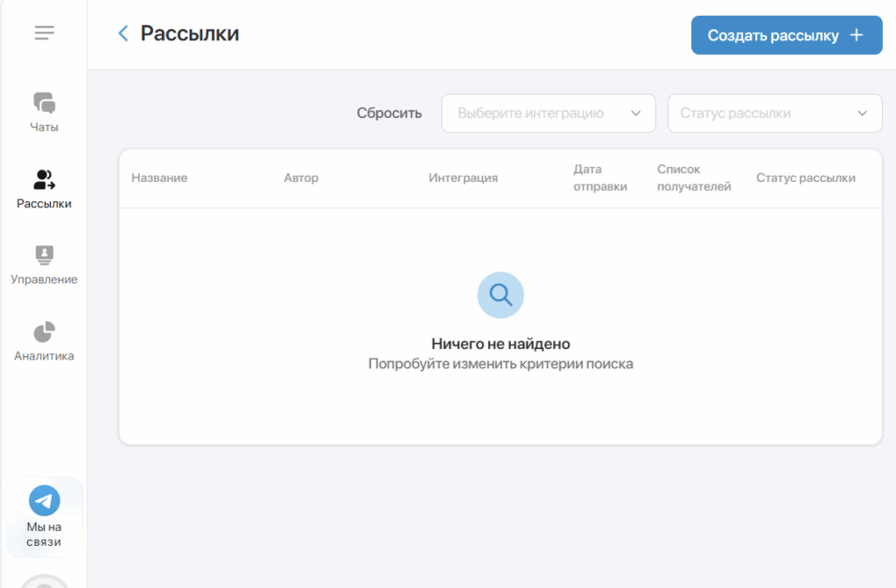
Task: Click the Статус рассылки column header
Action: point(806,178)
